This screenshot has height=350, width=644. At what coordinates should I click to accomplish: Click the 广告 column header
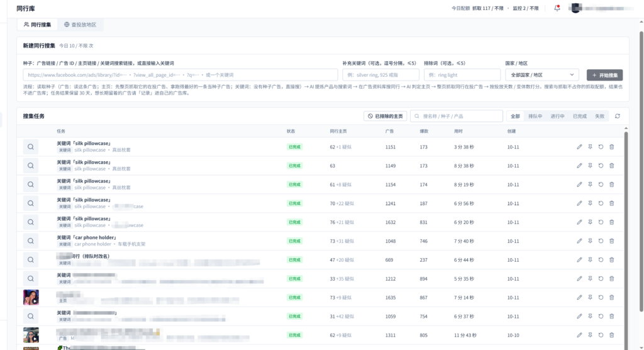coord(389,131)
